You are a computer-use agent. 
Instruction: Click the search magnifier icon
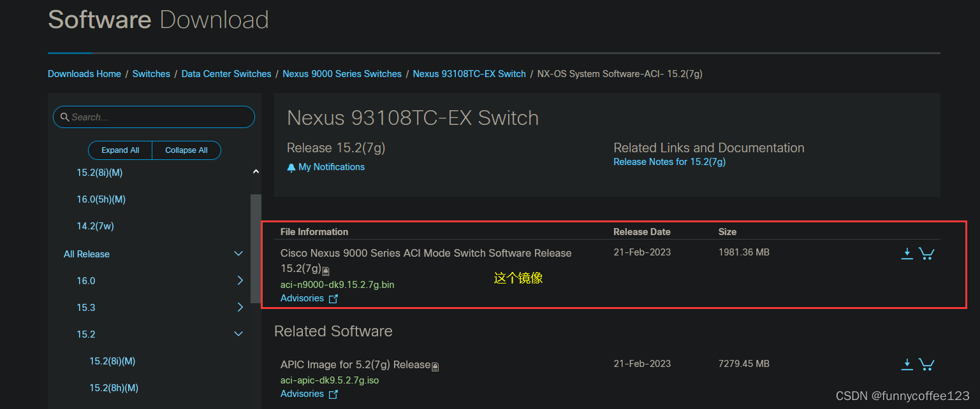point(64,117)
